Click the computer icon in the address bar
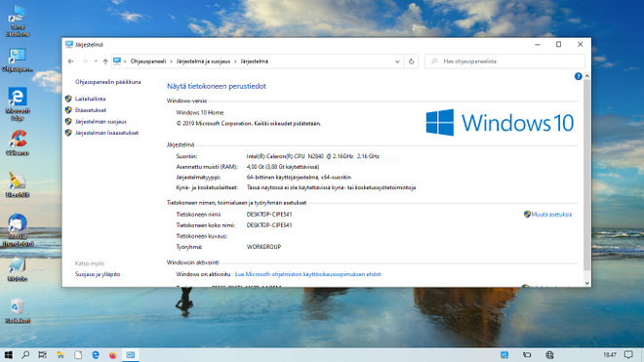Screen dimensions: 644x362 [117, 61]
